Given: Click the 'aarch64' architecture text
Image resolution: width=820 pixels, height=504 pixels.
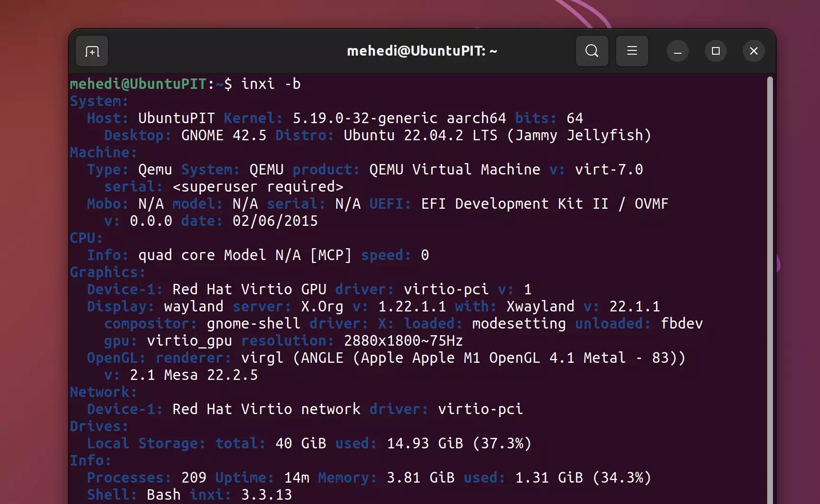Looking at the screenshot, I should (x=476, y=118).
